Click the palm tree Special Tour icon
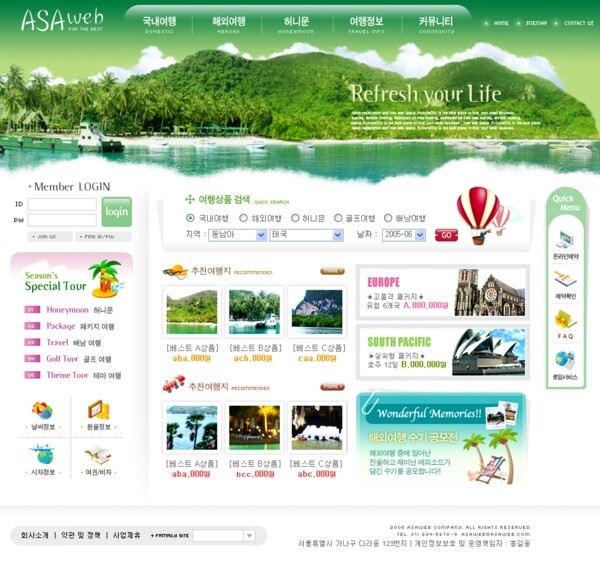Screen dimensions: 600x566 pos(105,279)
